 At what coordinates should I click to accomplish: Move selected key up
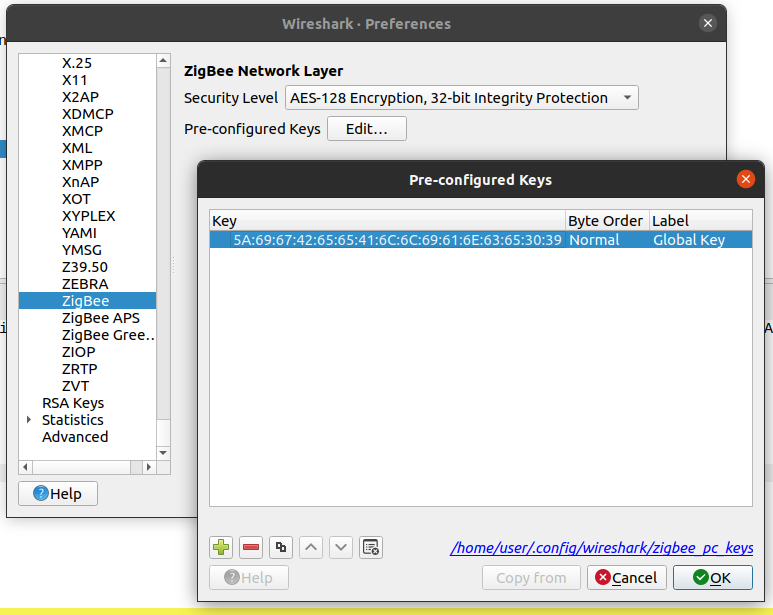(311, 547)
